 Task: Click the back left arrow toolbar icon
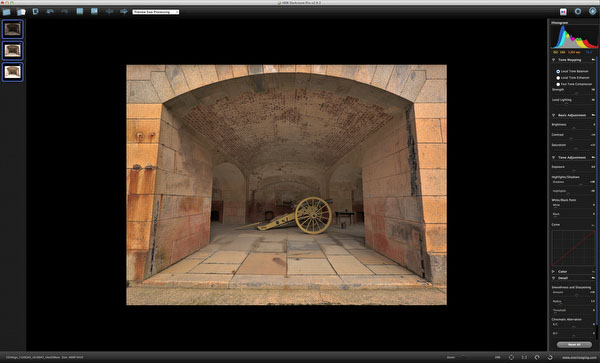pos(109,11)
